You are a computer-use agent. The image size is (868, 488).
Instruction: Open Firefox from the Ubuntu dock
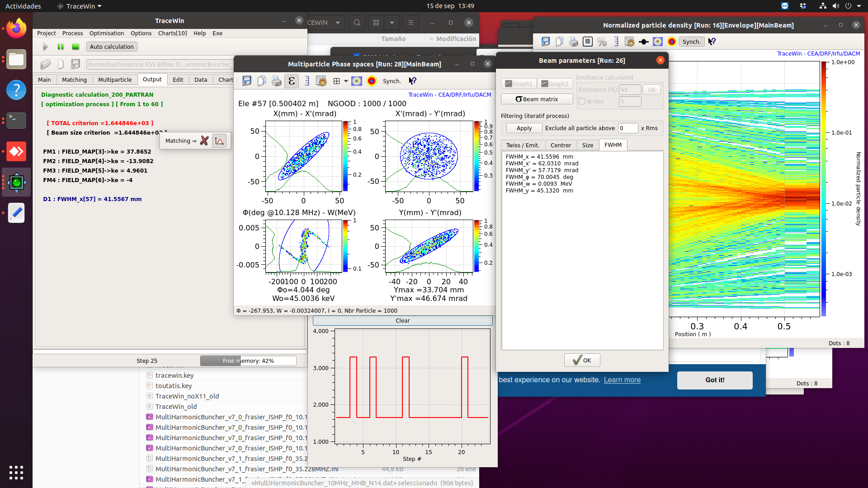(x=16, y=29)
